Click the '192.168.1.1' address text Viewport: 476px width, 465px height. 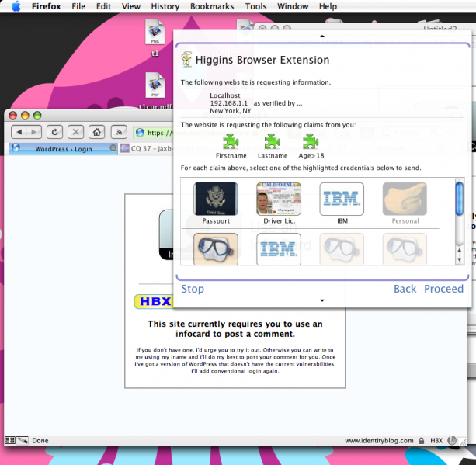(229, 103)
